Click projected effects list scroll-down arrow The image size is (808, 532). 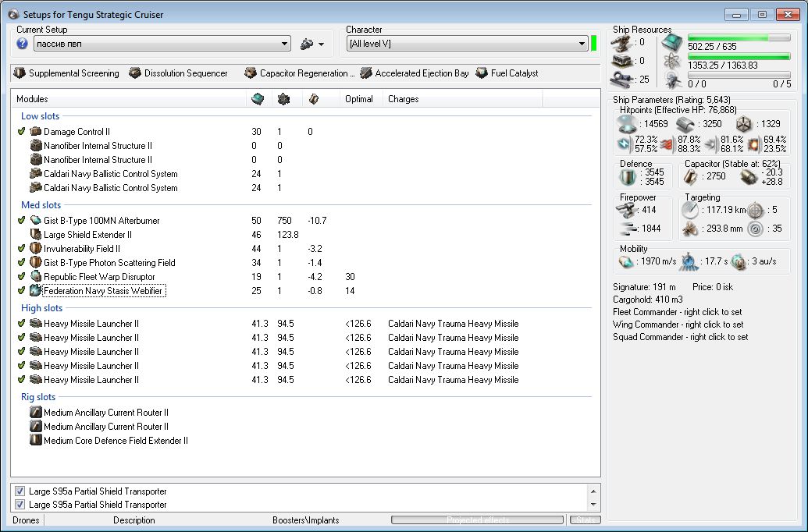click(593, 505)
